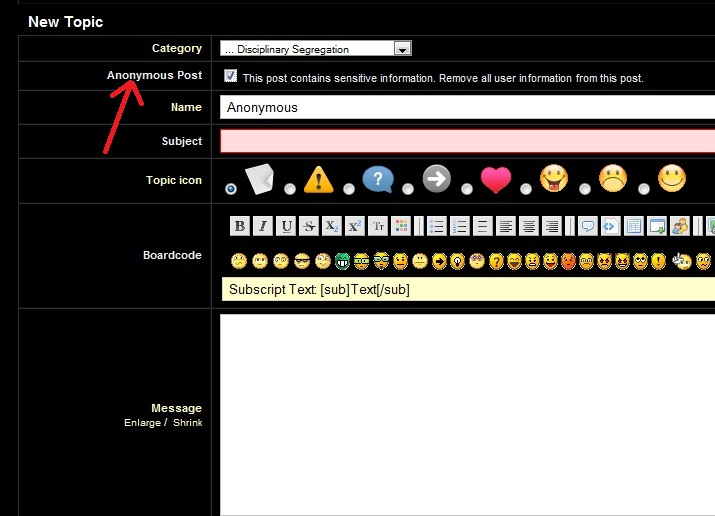Click the Subject input field

466,141
